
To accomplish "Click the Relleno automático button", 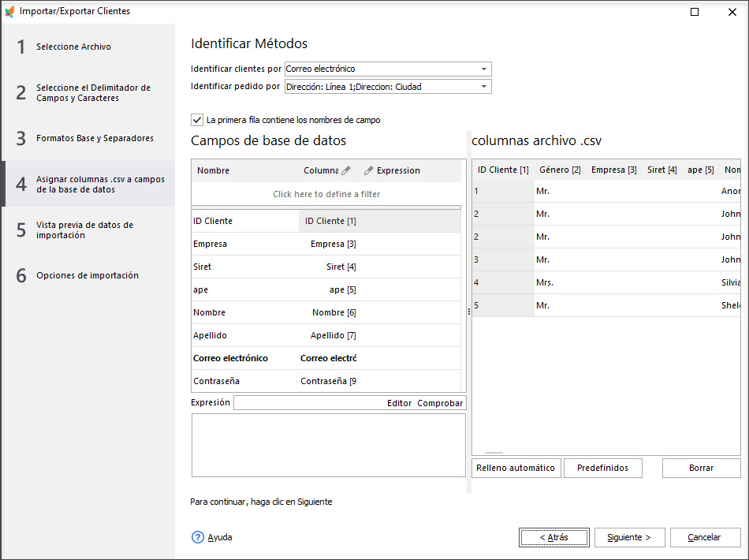I will (516, 468).
